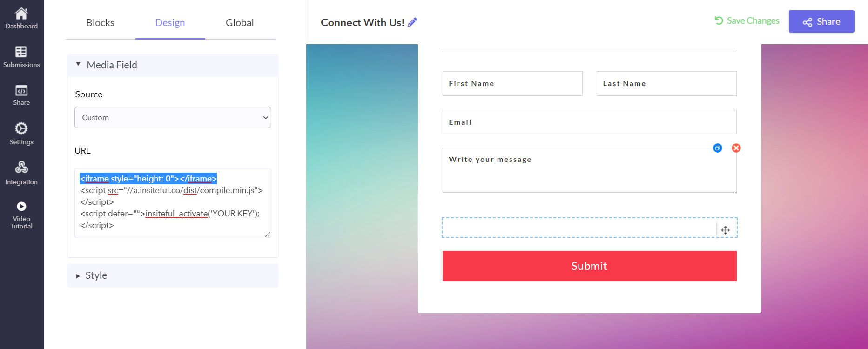Open the Integration page

[21, 173]
